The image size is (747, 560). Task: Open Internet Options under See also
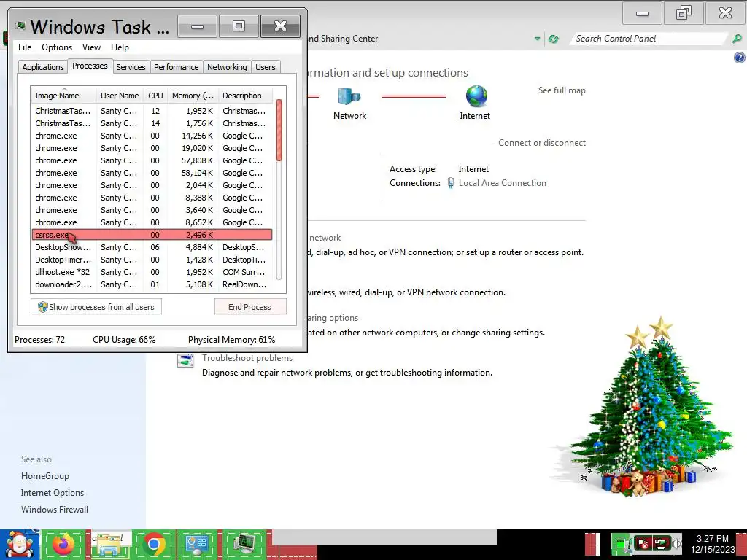tap(53, 493)
